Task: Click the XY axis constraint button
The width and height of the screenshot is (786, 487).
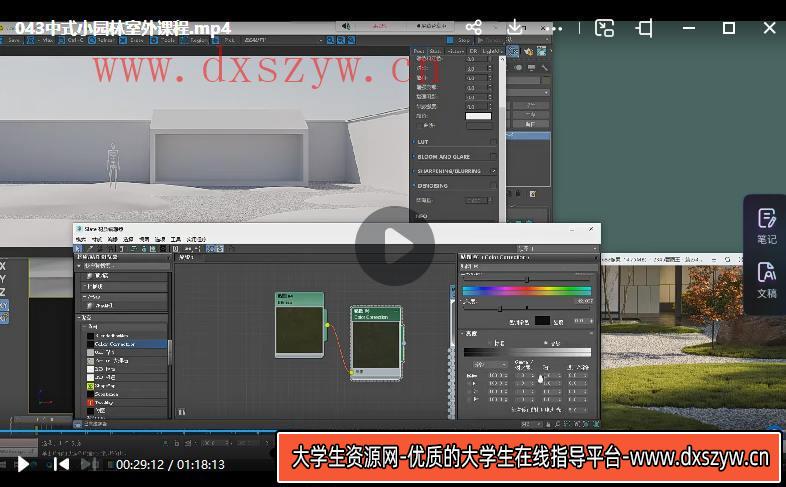Action: [4, 305]
